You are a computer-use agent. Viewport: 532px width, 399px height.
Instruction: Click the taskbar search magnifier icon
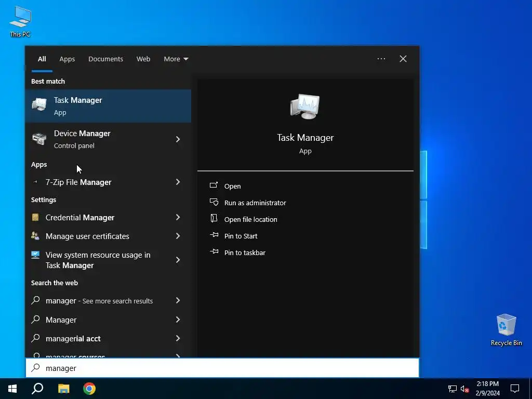click(37, 389)
